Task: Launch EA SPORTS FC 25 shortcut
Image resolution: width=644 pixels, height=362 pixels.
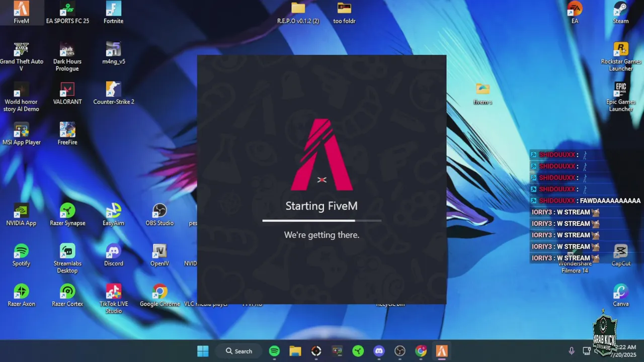Action: tap(67, 13)
